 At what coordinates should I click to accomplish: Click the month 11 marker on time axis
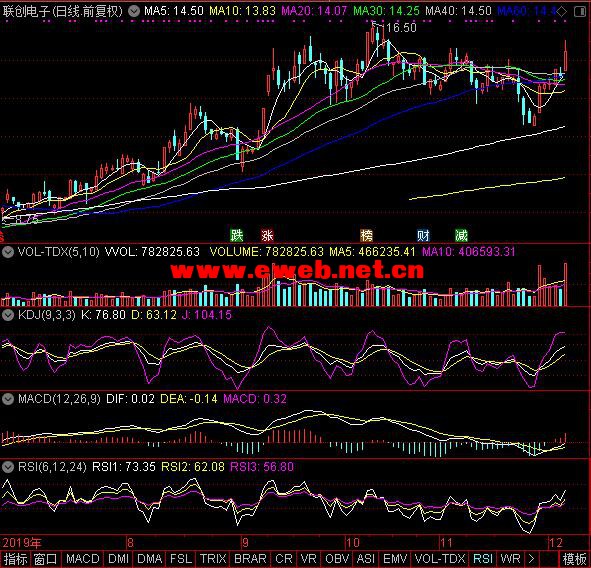(x=446, y=543)
